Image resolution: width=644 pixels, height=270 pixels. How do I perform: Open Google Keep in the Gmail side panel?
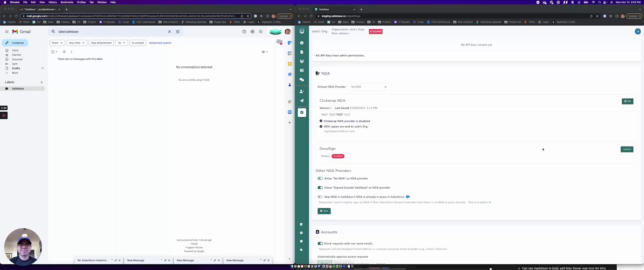(289, 64)
